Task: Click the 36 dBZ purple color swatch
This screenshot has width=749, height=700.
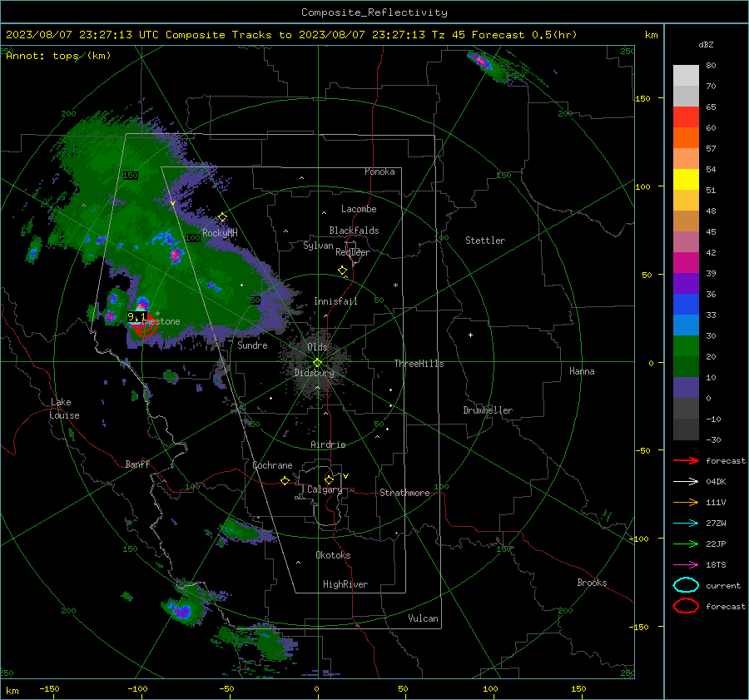Action: [686, 283]
